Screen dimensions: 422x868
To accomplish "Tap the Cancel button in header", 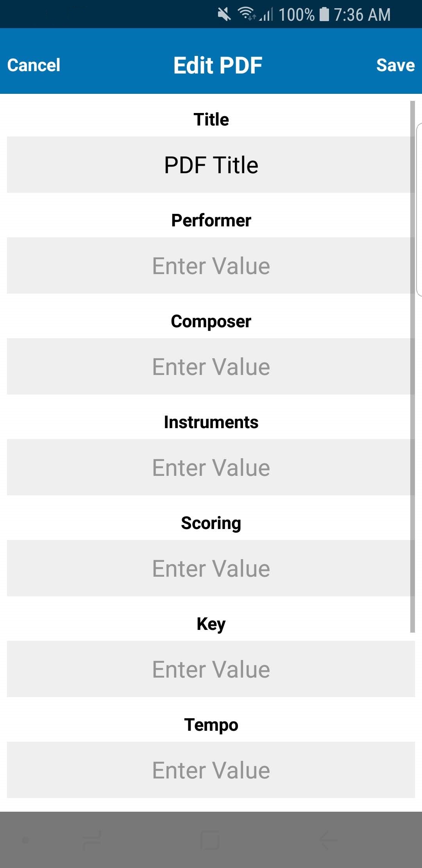I will point(34,65).
